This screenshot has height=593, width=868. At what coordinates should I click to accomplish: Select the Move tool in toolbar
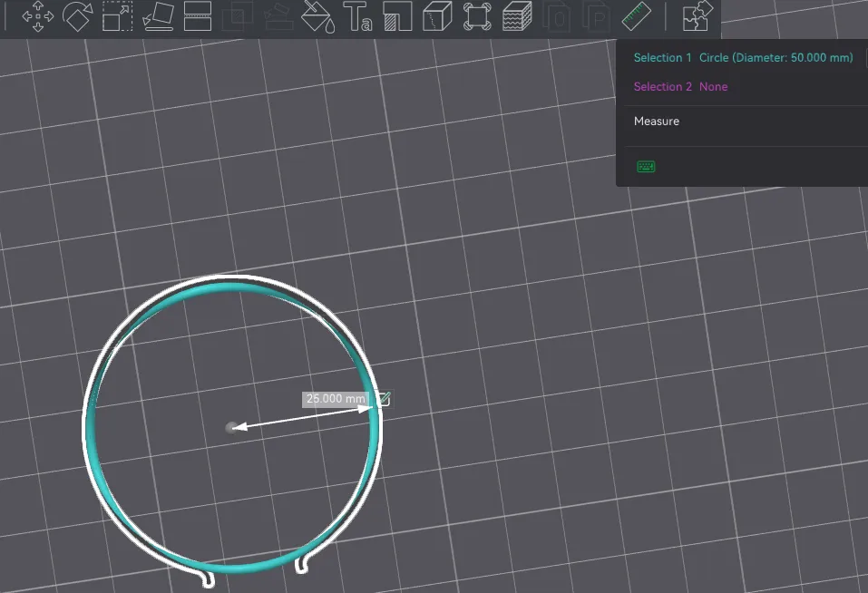(x=37, y=16)
